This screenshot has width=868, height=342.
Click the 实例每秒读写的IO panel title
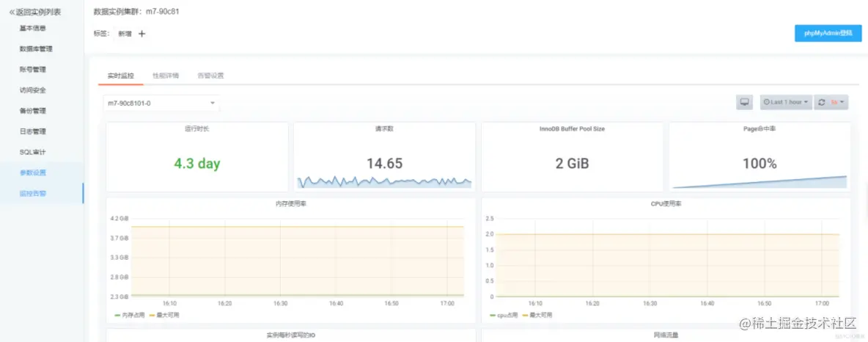[x=290, y=335]
